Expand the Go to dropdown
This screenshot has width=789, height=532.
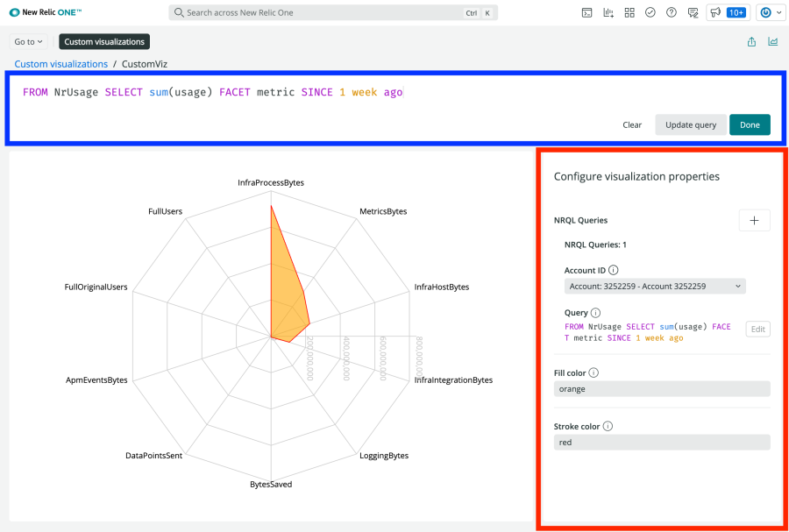(x=29, y=41)
